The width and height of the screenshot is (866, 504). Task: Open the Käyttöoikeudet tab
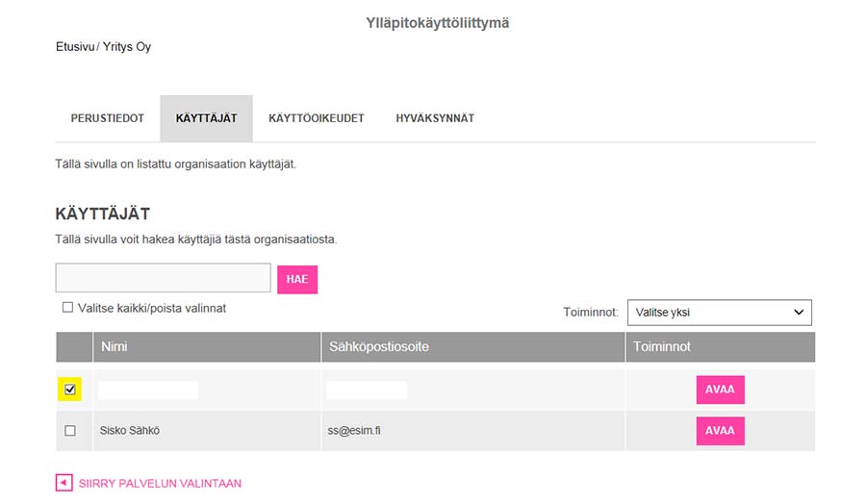coord(317,118)
